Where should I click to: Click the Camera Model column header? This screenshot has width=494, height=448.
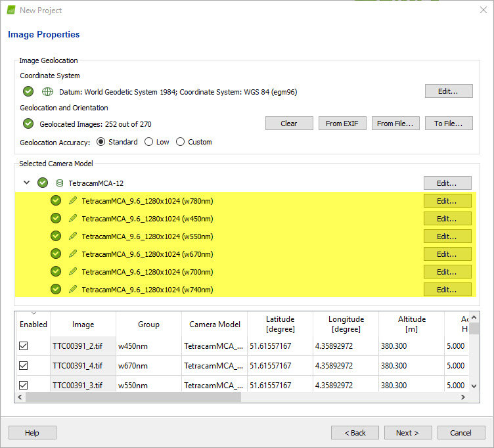[x=214, y=325]
